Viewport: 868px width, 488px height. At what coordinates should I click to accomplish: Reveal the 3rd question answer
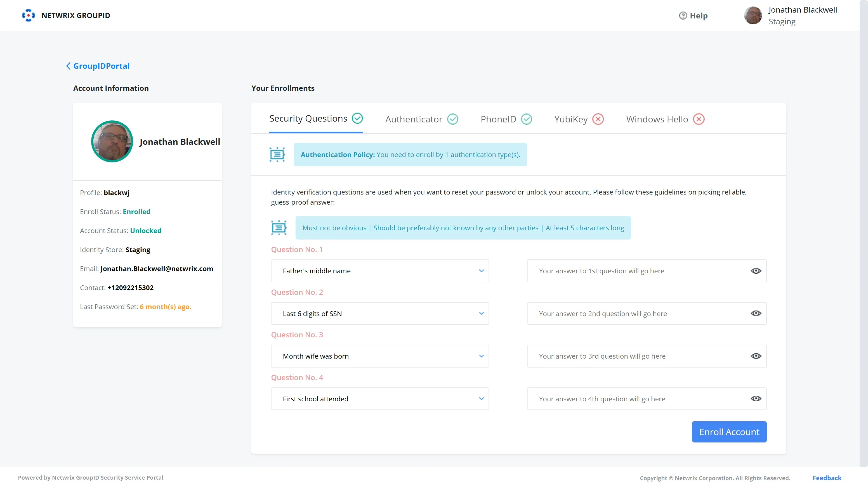pyautogui.click(x=756, y=356)
